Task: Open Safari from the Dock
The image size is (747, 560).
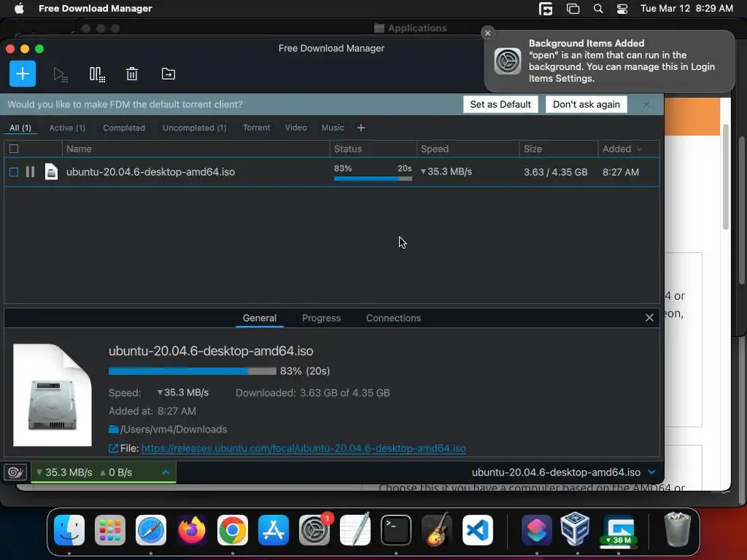Action: (151, 529)
